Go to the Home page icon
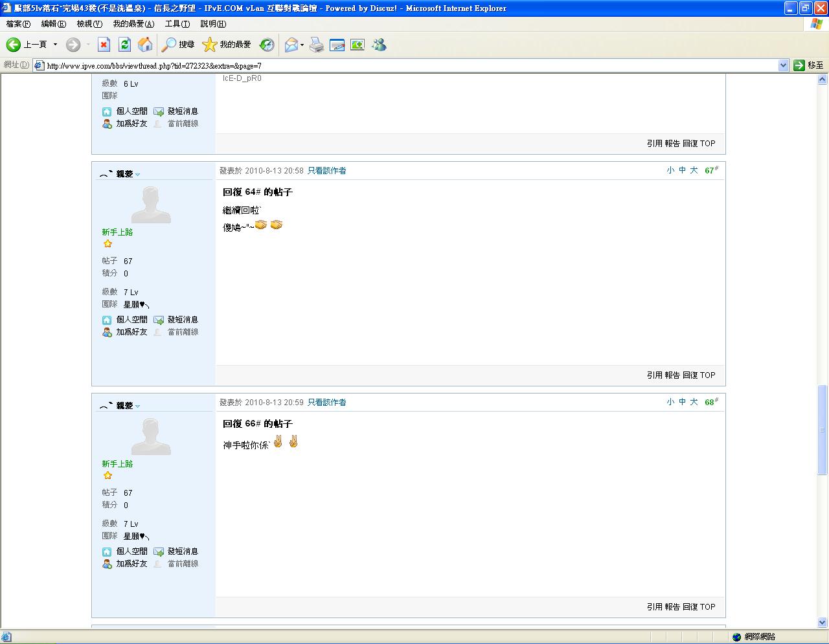The image size is (829, 644). pyautogui.click(x=146, y=45)
